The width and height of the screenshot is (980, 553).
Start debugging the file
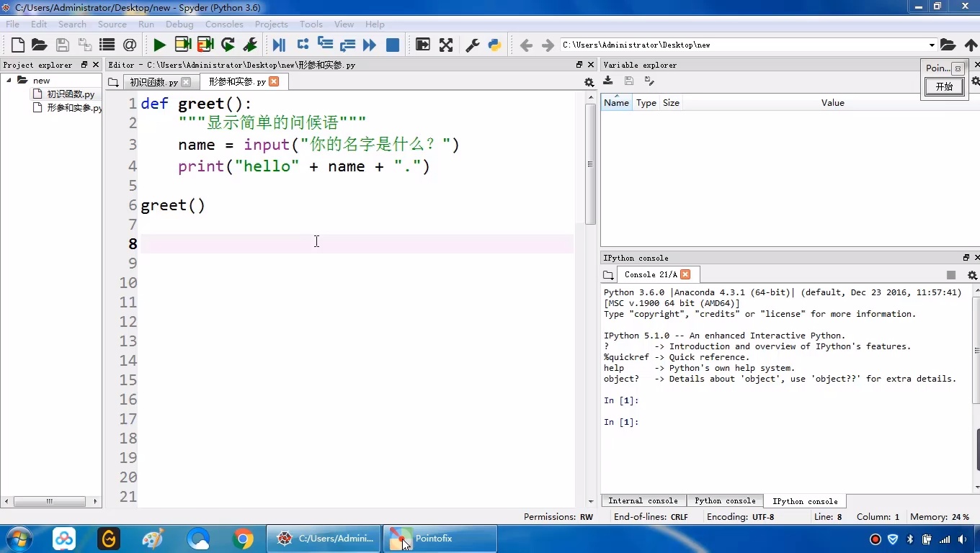[277, 45]
